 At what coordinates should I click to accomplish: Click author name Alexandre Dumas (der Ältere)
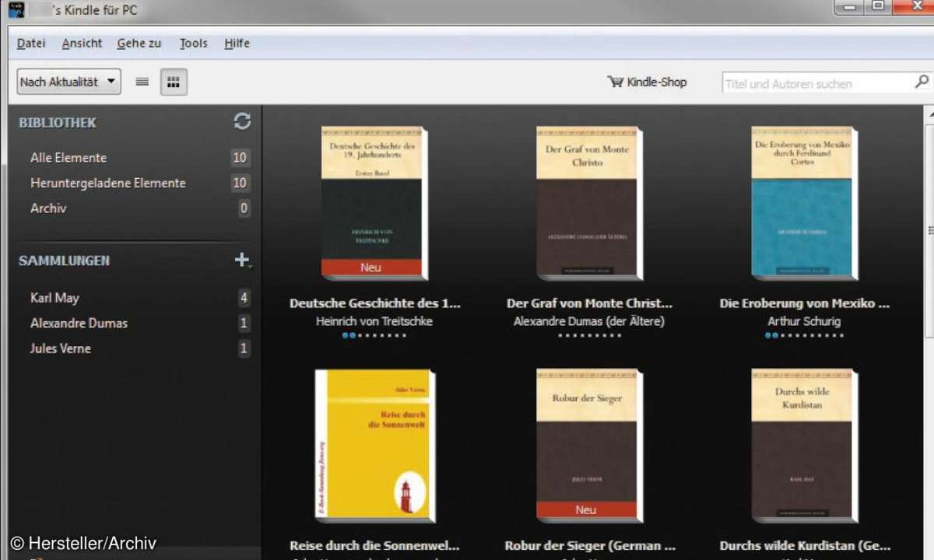(589, 321)
